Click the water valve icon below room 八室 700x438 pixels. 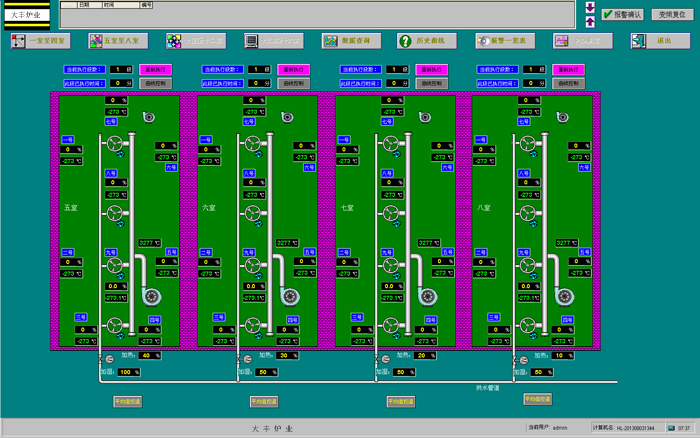pyautogui.click(x=521, y=360)
